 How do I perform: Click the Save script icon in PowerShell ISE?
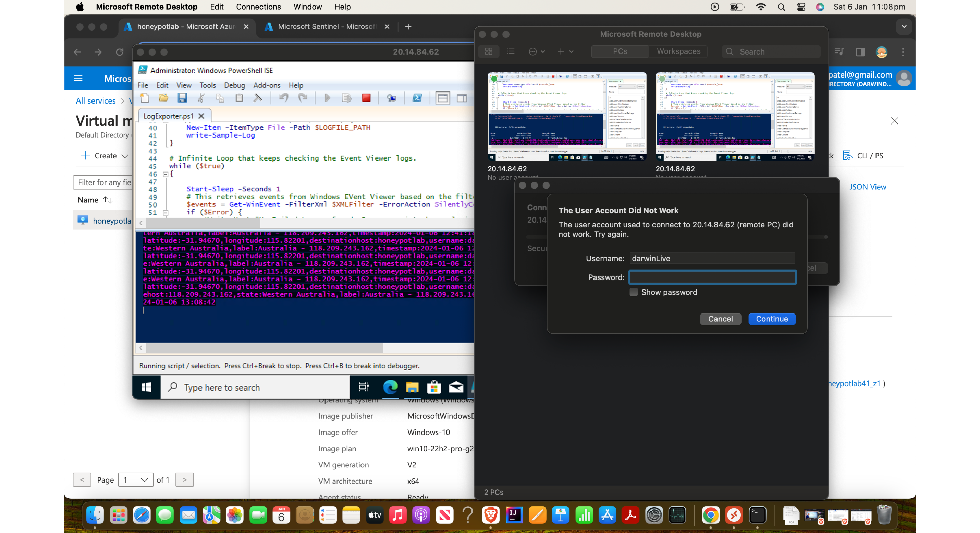[x=182, y=98]
